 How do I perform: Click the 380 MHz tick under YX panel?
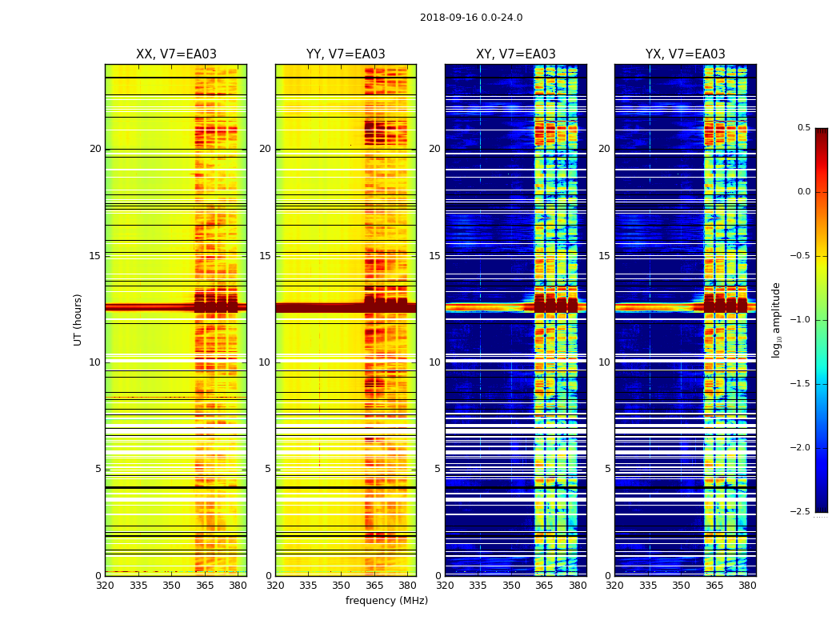[x=747, y=586]
